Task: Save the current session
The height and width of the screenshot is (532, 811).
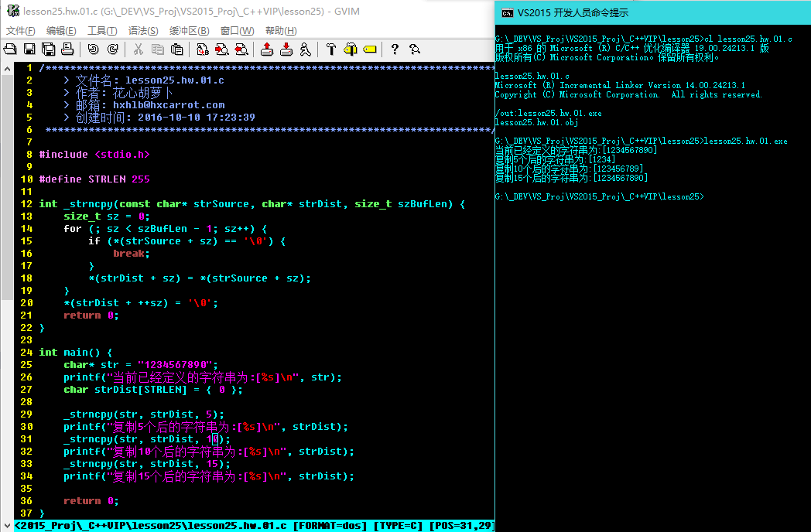Action: point(286,49)
